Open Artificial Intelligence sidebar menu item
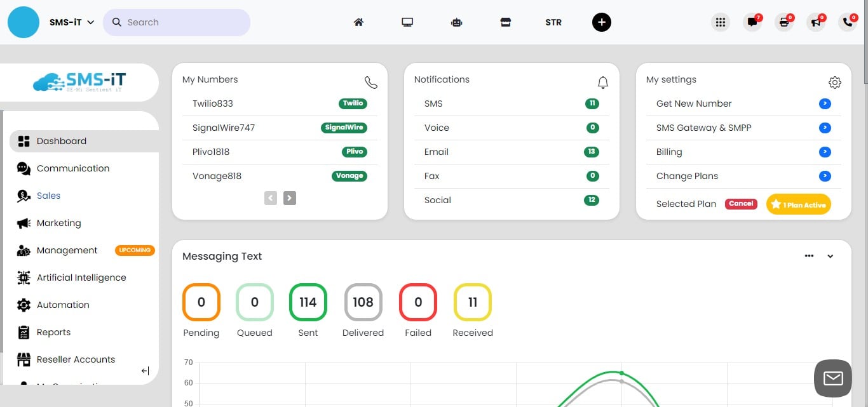The image size is (868, 407). (81, 277)
